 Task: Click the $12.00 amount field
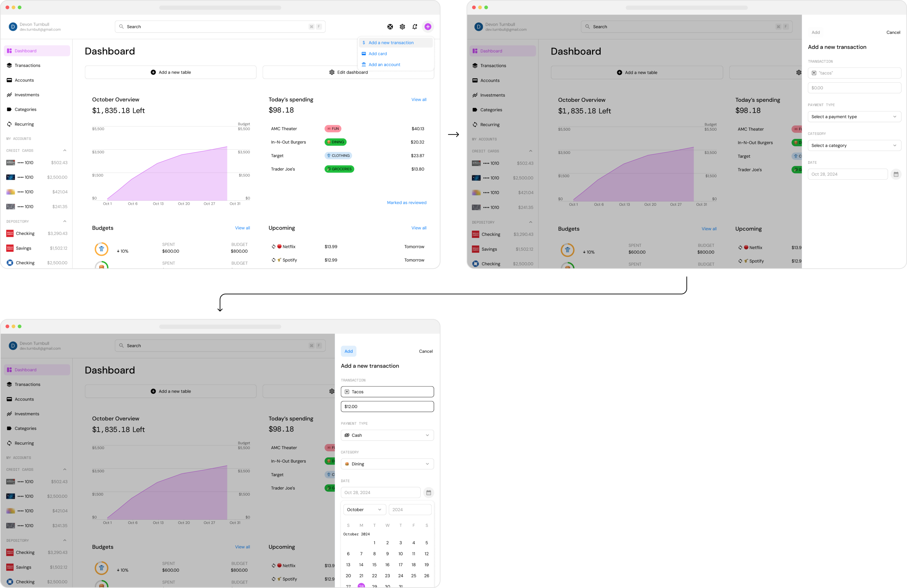click(387, 407)
